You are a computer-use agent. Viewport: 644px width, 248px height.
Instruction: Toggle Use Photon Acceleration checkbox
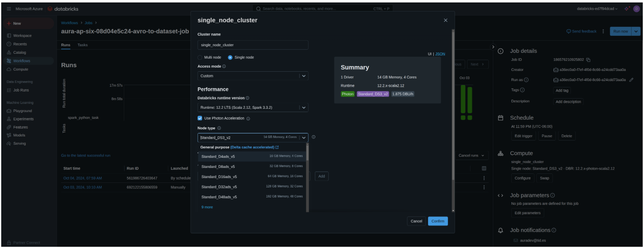click(200, 118)
